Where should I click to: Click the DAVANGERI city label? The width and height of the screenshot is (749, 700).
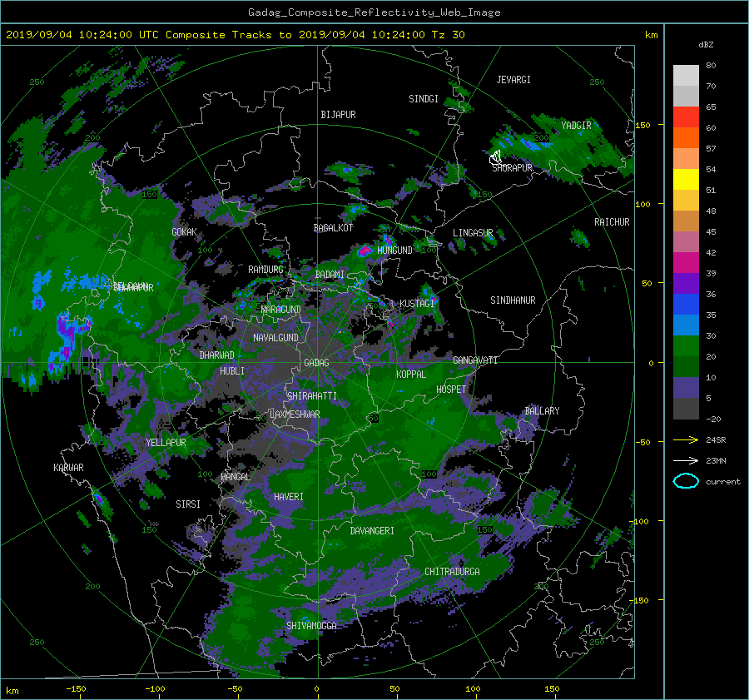click(372, 531)
